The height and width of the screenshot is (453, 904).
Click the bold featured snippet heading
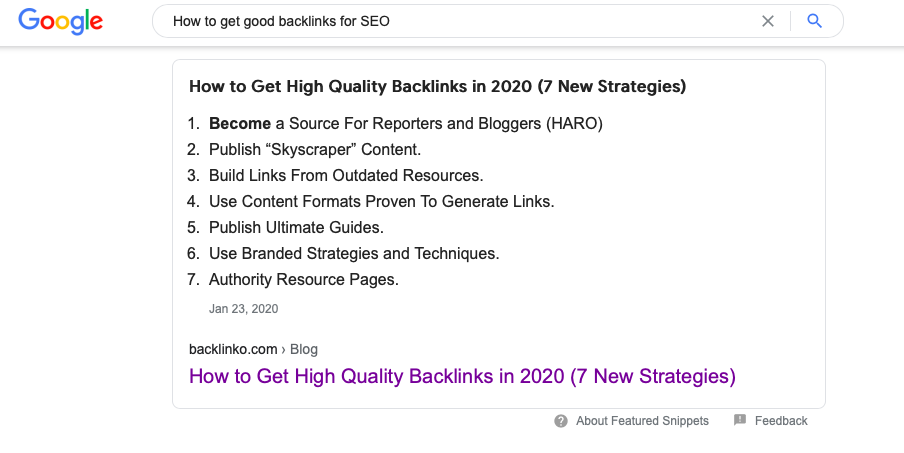tap(437, 87)
